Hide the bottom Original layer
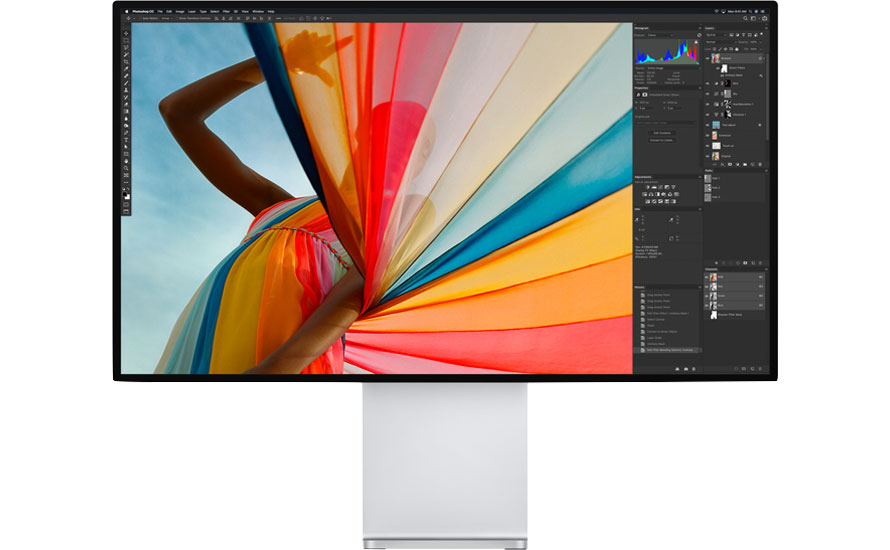Image resolution: width=890 pixels, height=550 pixels. [x=707, y=156]
